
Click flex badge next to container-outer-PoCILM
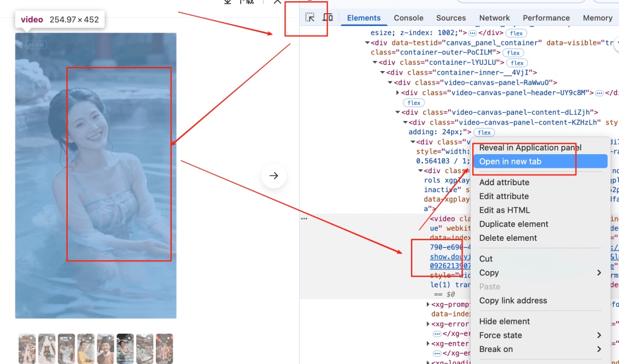512,53
